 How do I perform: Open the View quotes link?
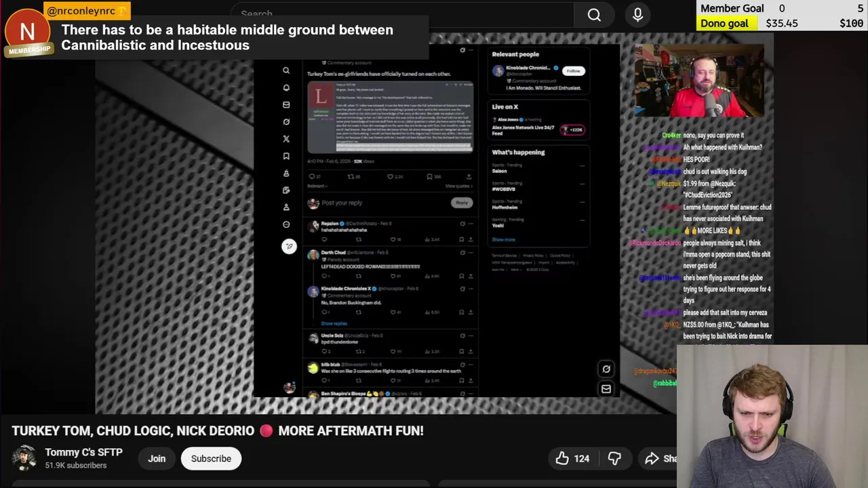(x=458, y=186)
